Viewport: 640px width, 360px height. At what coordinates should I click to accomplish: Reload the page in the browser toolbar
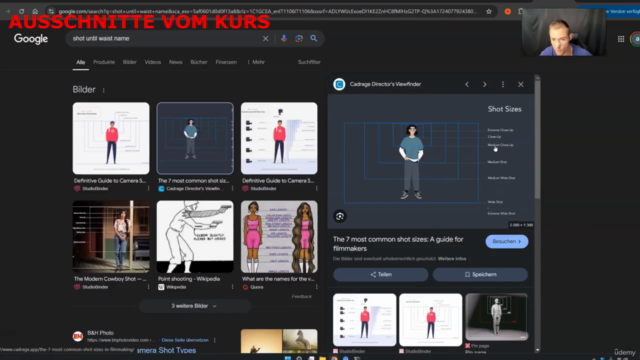pos(21,11)
